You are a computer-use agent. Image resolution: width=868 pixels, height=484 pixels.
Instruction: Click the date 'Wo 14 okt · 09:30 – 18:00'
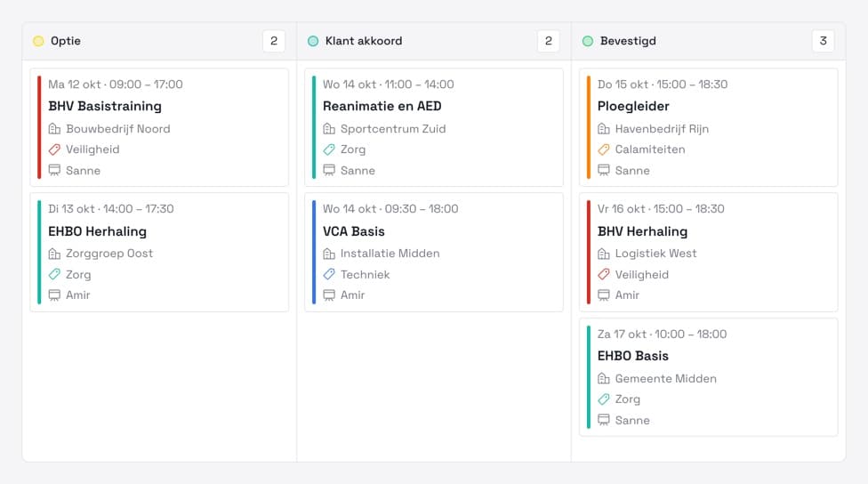[x=390, y=209]
